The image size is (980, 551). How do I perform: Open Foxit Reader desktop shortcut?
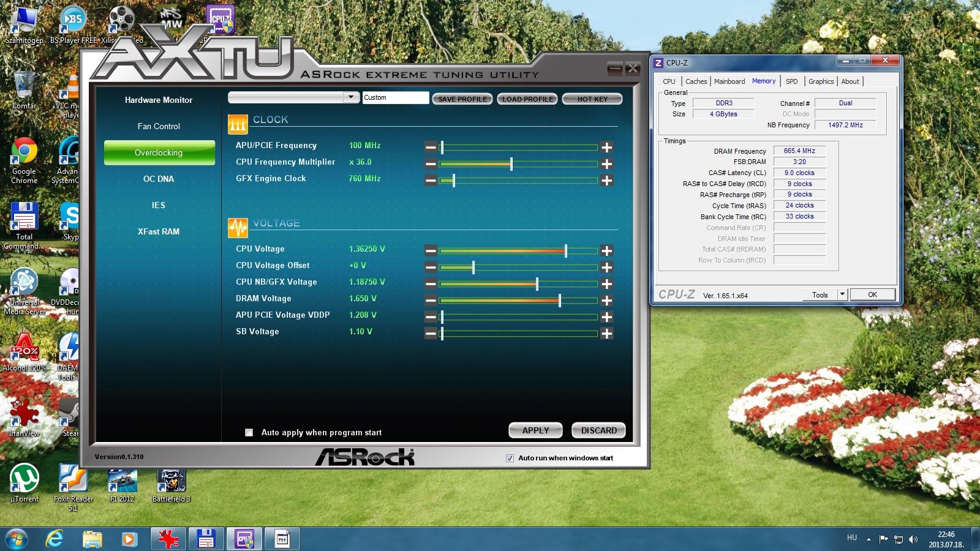[x=73, y=487]
